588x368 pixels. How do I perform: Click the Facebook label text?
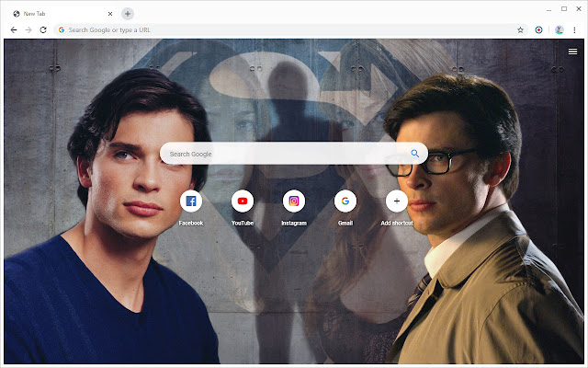coord(191,223)
